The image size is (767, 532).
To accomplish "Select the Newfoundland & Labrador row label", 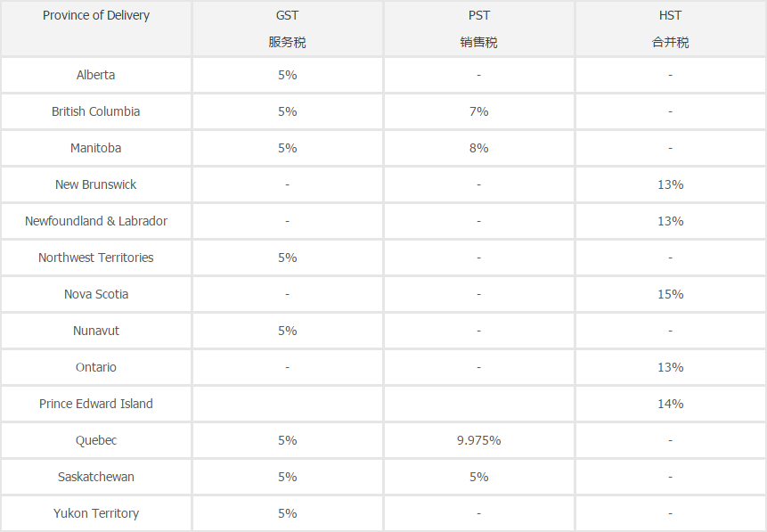I will [x=96, y=221].
